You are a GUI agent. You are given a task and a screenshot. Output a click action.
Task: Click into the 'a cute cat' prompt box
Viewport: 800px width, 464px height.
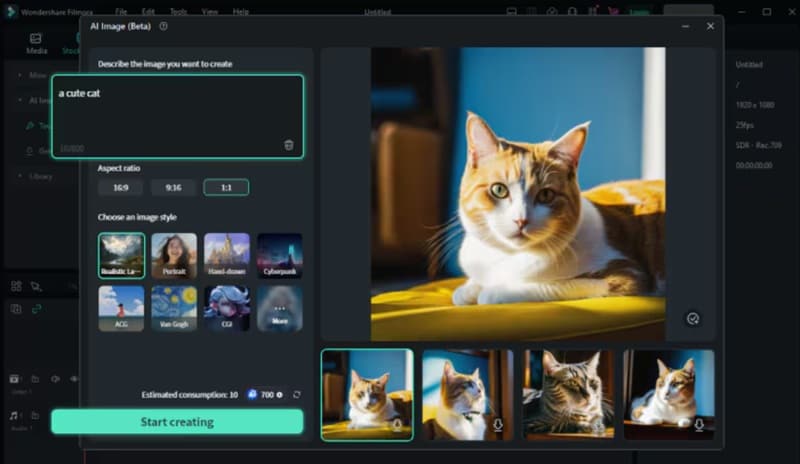(x=178, y=116)
